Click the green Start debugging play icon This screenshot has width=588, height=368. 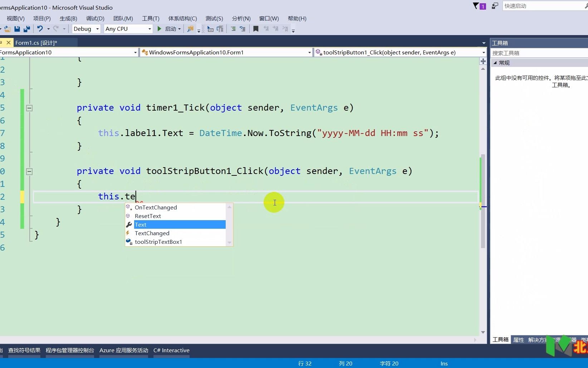point(160,29)
